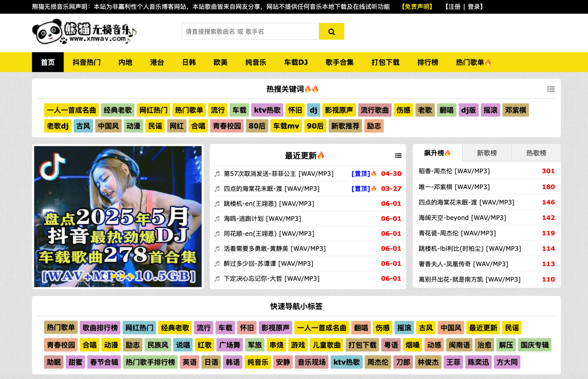This screenshot has width=588, height=379.
Task: Click the 车载mv hot keyword tag
Action: click(286, 126)
